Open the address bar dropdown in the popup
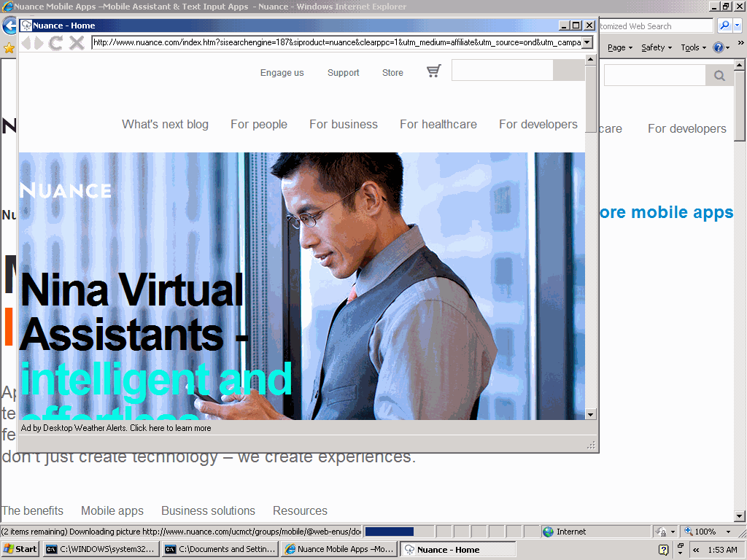747x560 pixels. 587,42
